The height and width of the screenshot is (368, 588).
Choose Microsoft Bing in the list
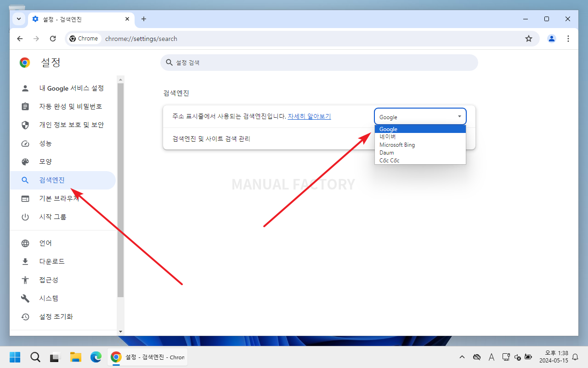pos(420,145)
